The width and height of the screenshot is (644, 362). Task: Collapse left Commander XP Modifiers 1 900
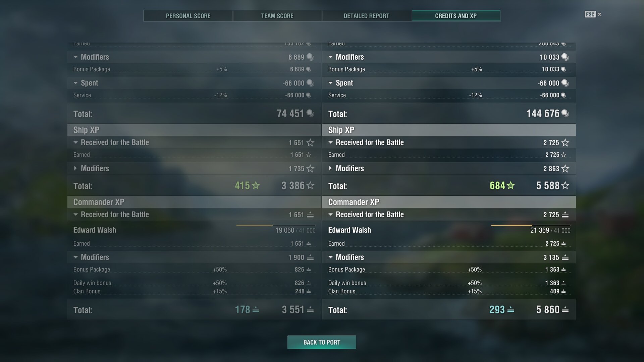pos(75,257)
